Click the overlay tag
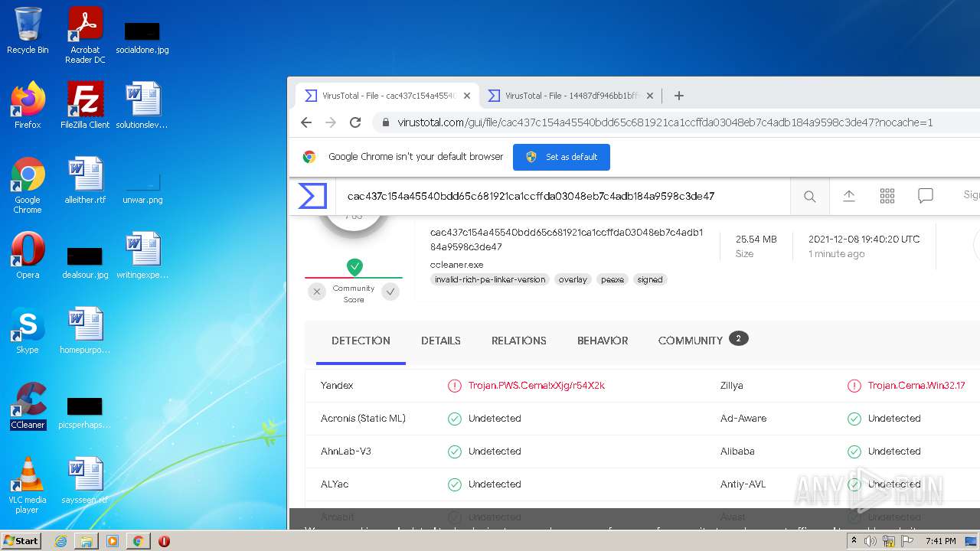The width and height of the screenshot is (980, 551). pyautogui.click(x=573, y=279)
